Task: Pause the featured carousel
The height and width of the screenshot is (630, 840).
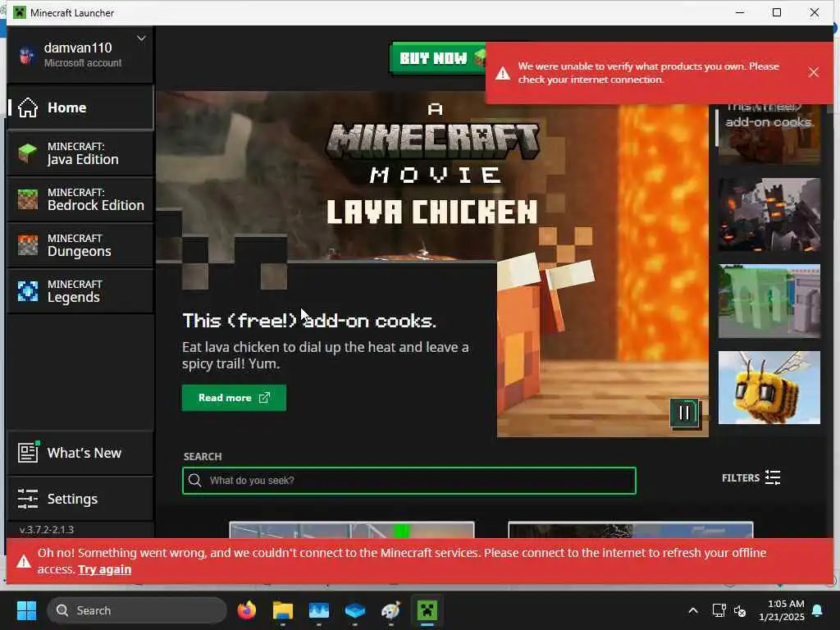Action: click(684, 413)
